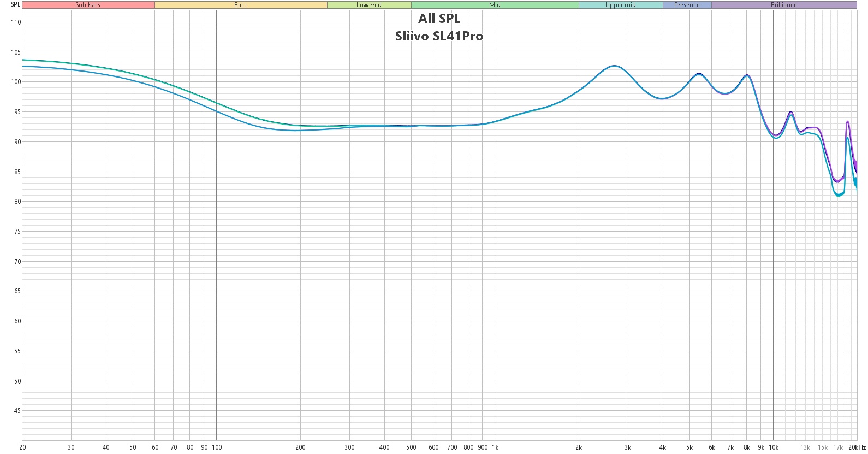Click the "6k" frequency axis label
868x454 pixels.
[712, 447]
